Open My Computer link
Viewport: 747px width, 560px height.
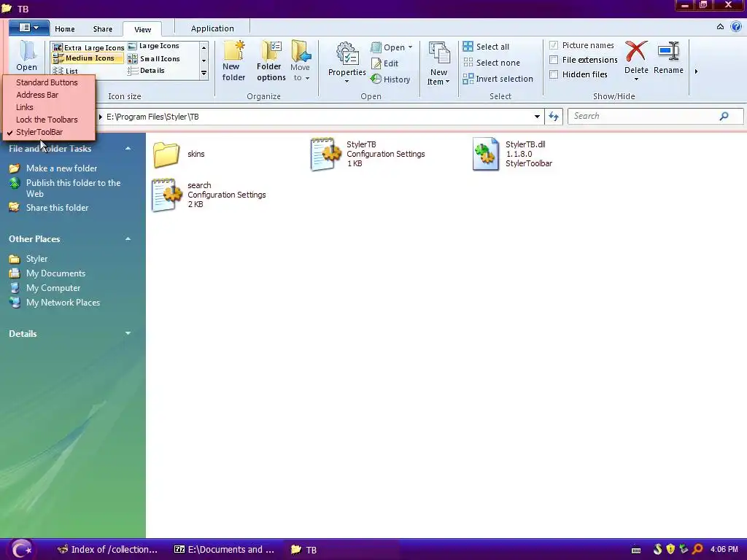click(53, 288)
